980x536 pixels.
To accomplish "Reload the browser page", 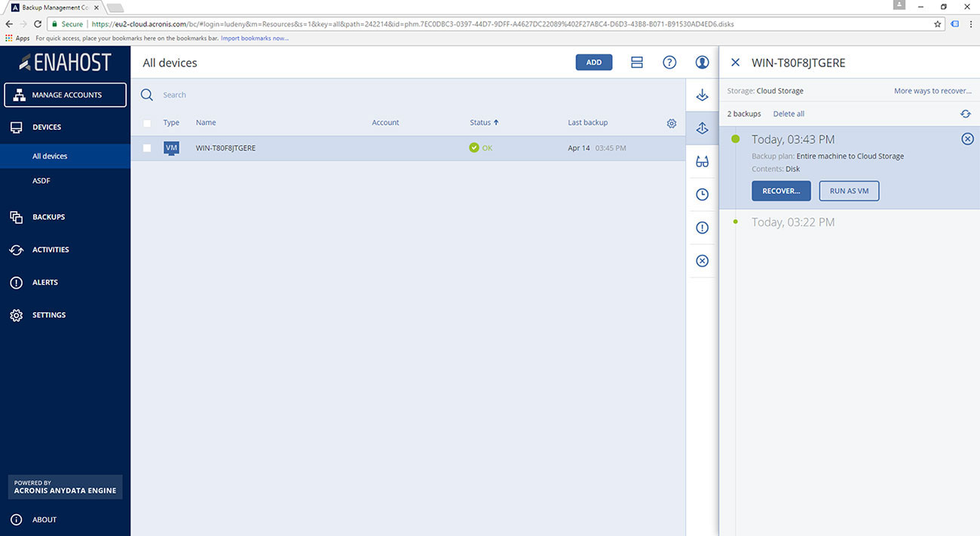I will (x=38, y=24).
